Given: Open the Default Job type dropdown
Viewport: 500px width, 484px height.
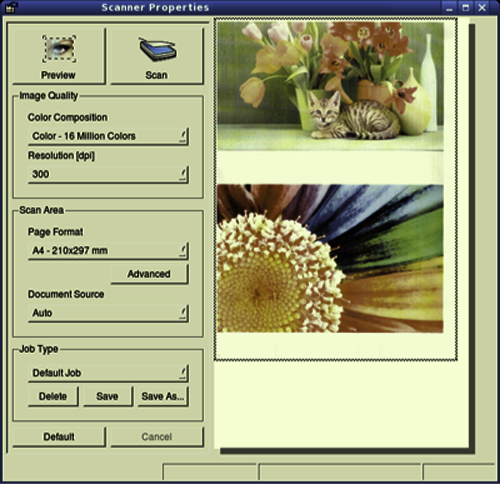Looking at the screenshot, I should point(108,373).
